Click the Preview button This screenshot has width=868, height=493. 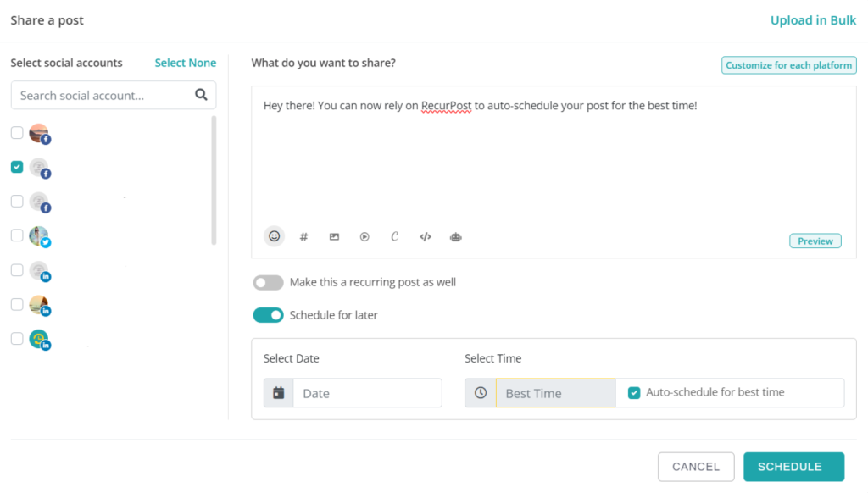pos(815,241)
